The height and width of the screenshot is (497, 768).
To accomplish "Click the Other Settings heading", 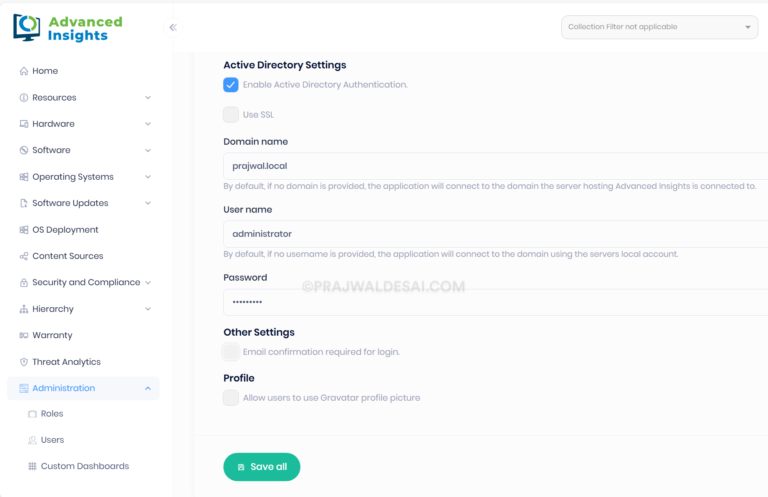I will [259, 332].
